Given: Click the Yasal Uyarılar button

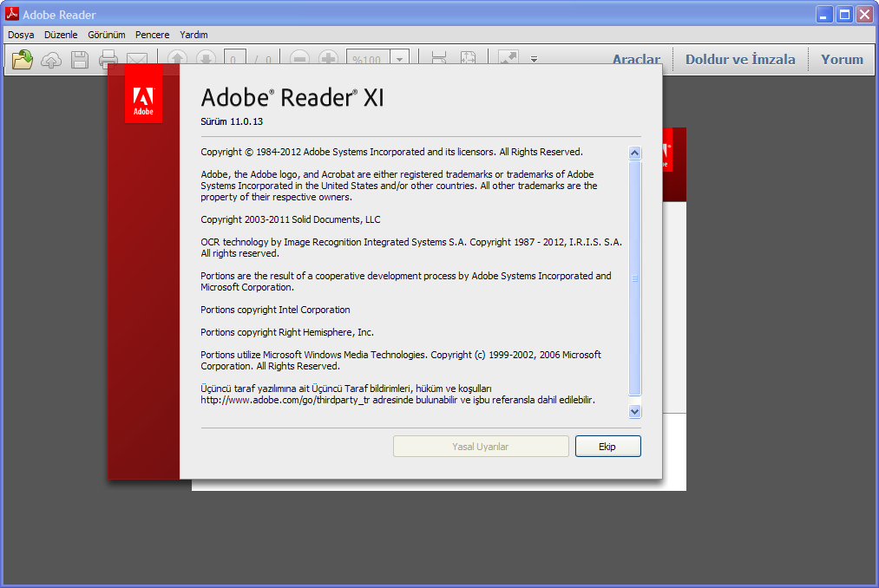Looking at the screenshot, I should tap(481, 446).
